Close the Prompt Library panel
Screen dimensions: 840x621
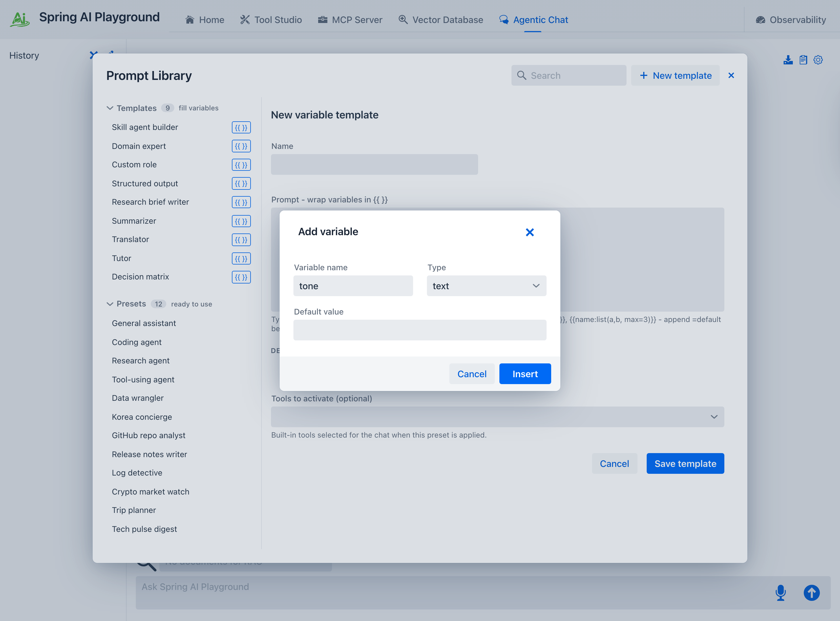pos(731,76)
